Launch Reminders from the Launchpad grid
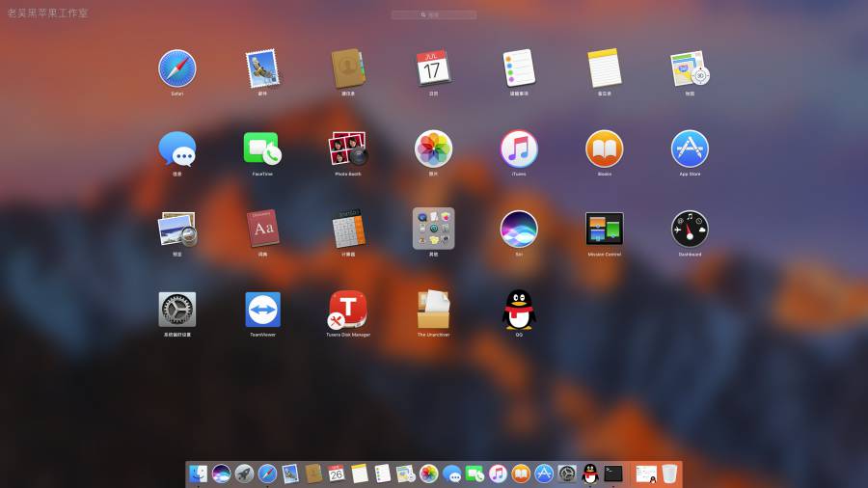The width and height of the screenshot is (868, 488). 519,68
